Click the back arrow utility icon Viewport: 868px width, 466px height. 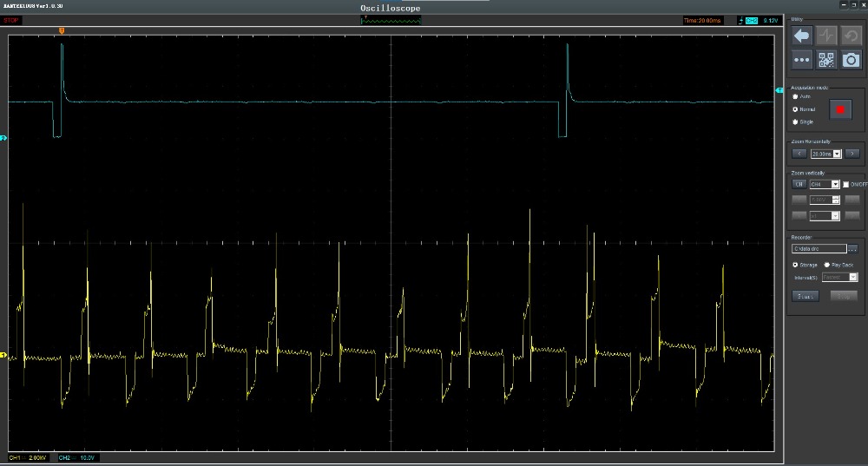click(801, 36)
